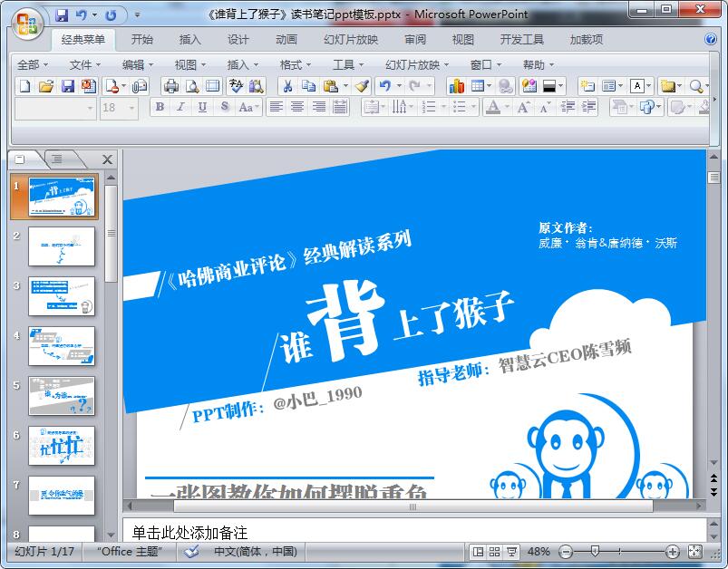Open PowerPoint Help question mark icon
Screen dimensions: 728x569
pos(711,39)
